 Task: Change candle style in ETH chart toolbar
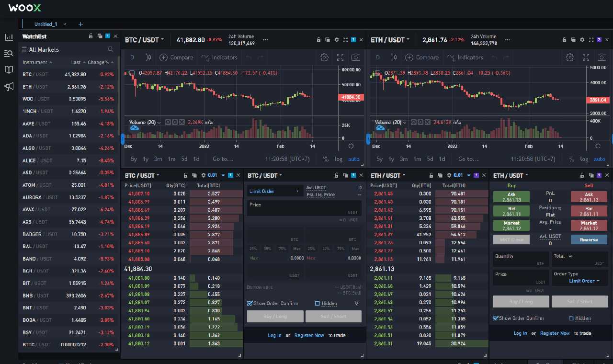coord(394,57)
